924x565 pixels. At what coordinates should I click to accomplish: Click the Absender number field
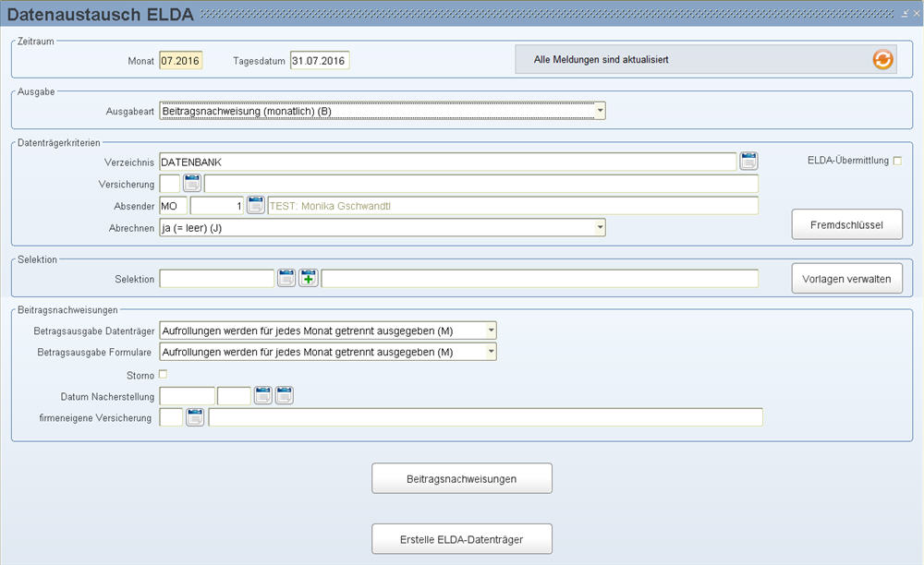click(x=217, y=205)
